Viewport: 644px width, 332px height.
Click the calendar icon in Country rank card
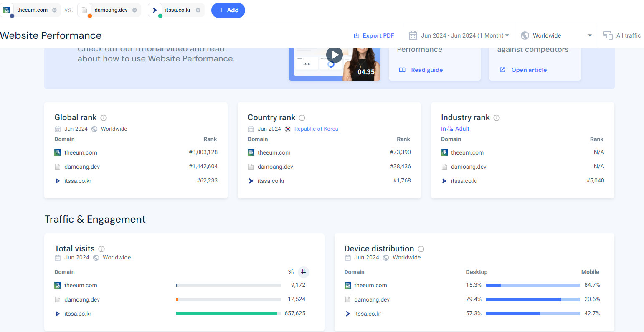[x=251, y=129]
